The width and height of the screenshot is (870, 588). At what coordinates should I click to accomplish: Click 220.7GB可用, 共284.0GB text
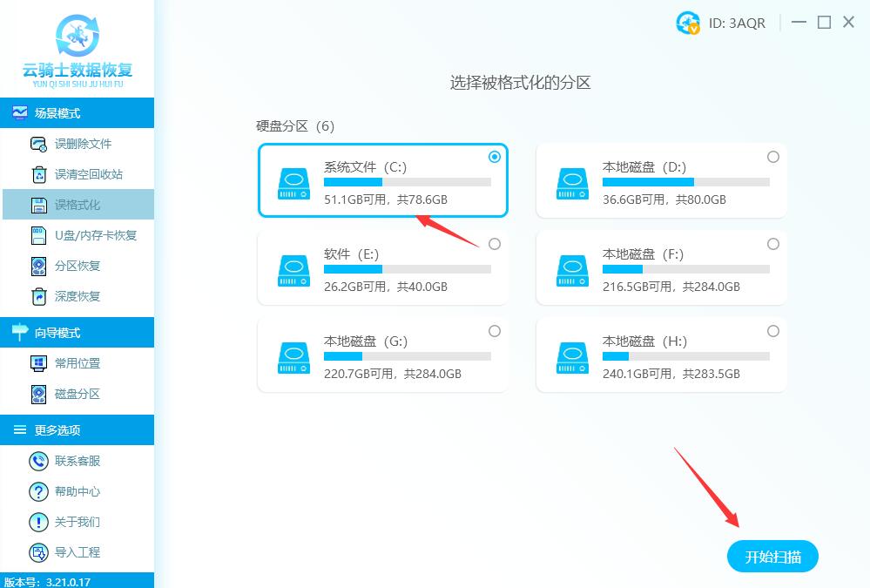coord(393,375)
